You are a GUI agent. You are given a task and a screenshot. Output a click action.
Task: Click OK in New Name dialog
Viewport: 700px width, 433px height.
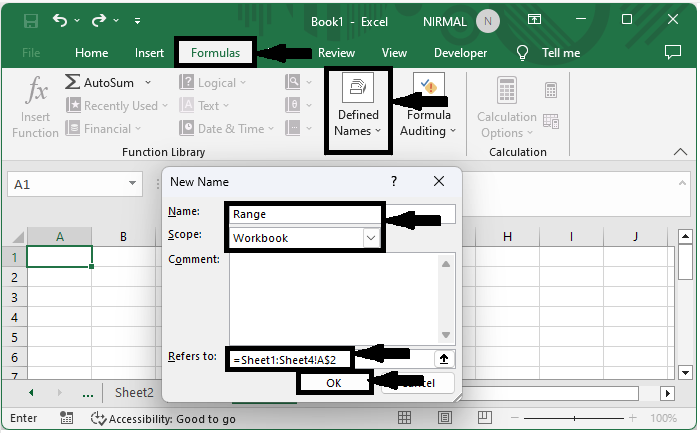(x=334, y=383)
